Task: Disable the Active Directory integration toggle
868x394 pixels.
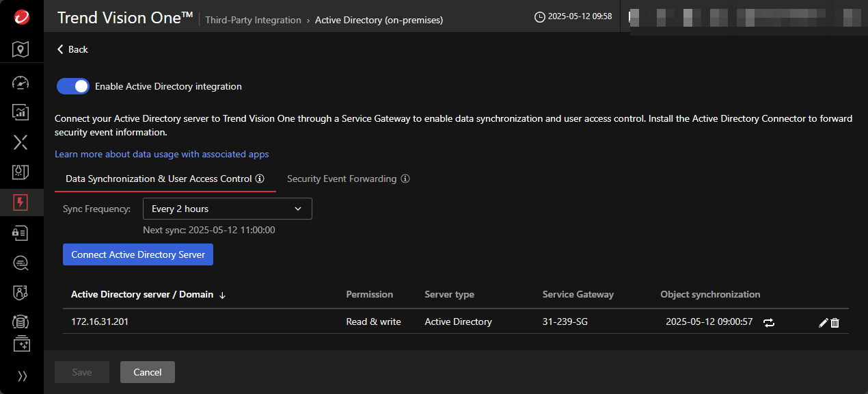Action: 73,86
